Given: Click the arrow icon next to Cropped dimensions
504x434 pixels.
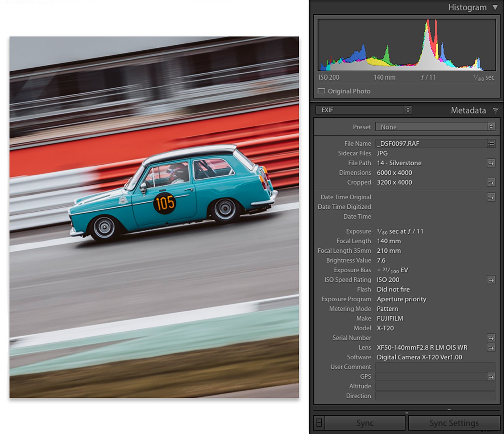Looking at the screenshot, I should [x=491, y=183].
